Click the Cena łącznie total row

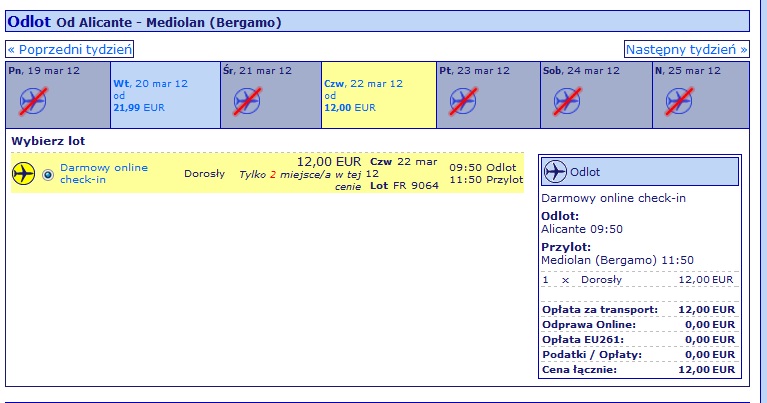point(639,370)
